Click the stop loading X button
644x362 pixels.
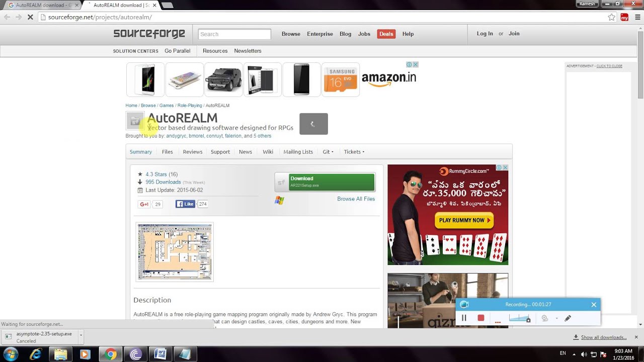click(30, 17)
